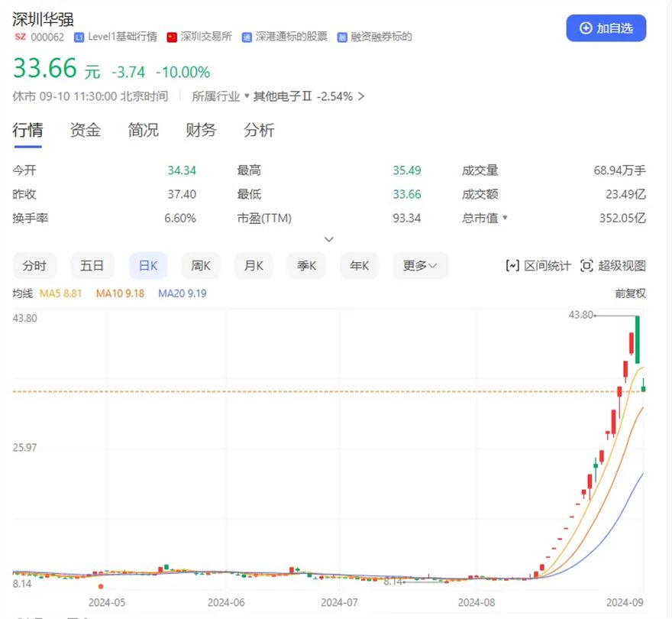Click the 前复权 price adjustment label
The image size is (672, 619).
pos(630,293)
